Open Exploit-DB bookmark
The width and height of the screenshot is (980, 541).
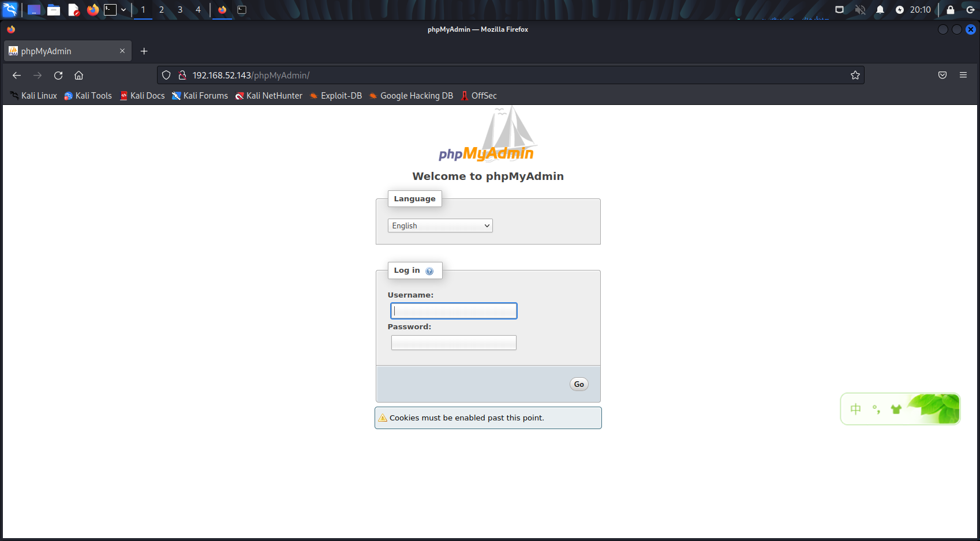[x=336, y=96]
